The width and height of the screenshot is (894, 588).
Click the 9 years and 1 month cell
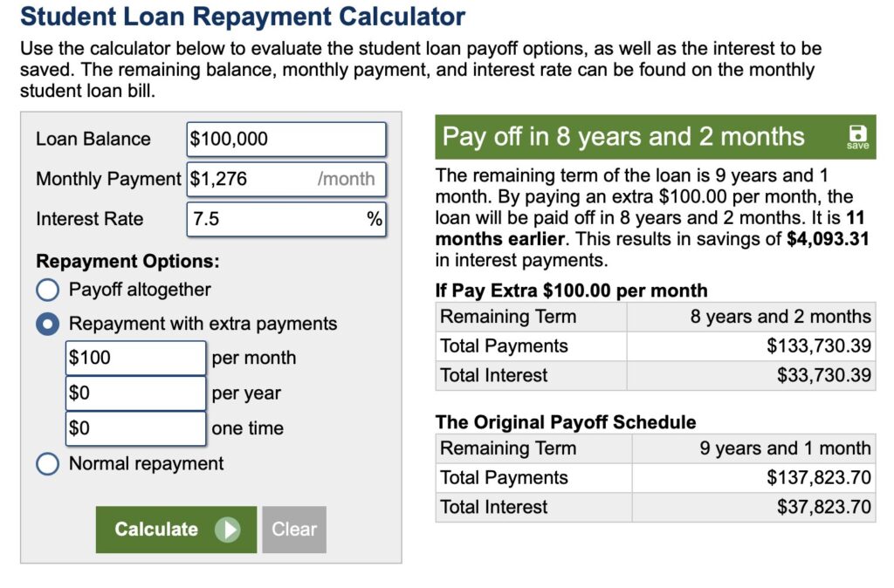pos(785,448)
